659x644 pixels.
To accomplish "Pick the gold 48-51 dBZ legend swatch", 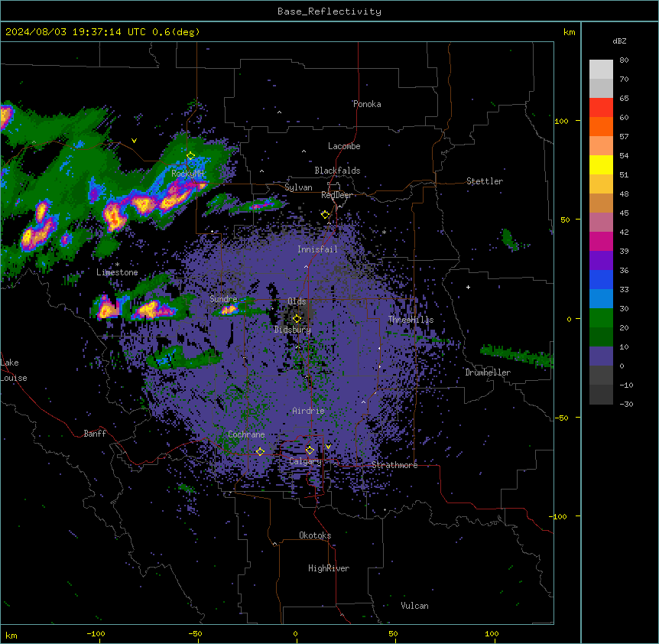I will point(601,184).
